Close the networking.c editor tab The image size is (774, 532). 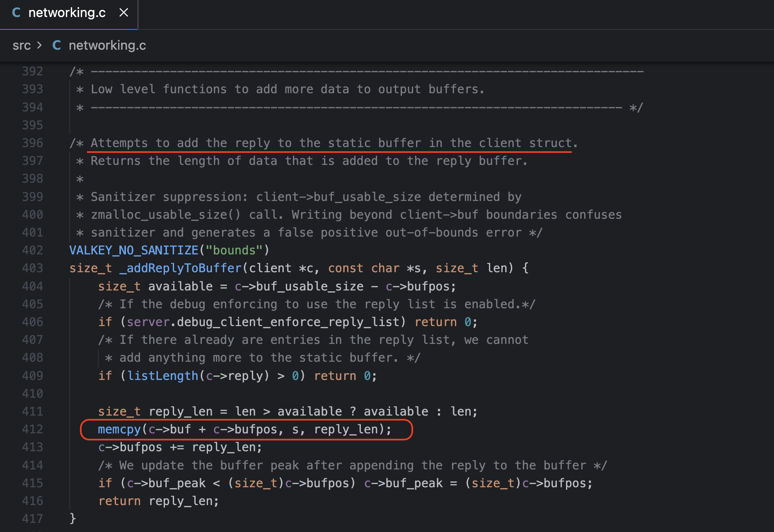click(123, 13)
